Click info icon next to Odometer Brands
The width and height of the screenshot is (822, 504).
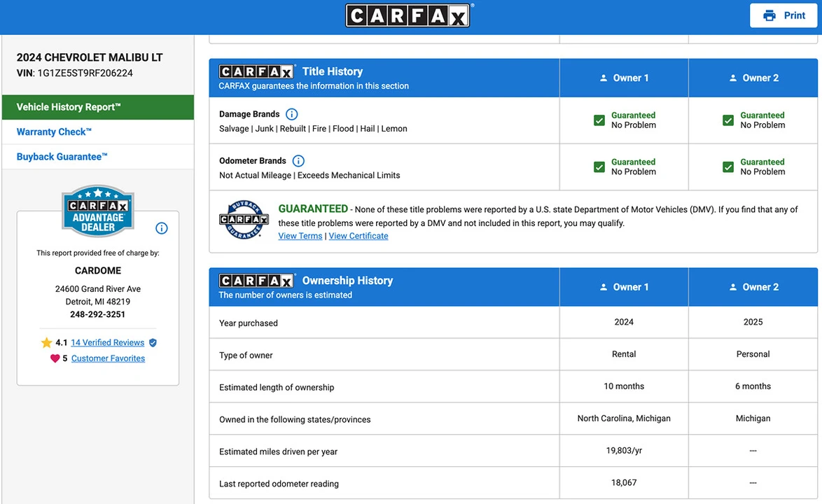pos(298,161)
